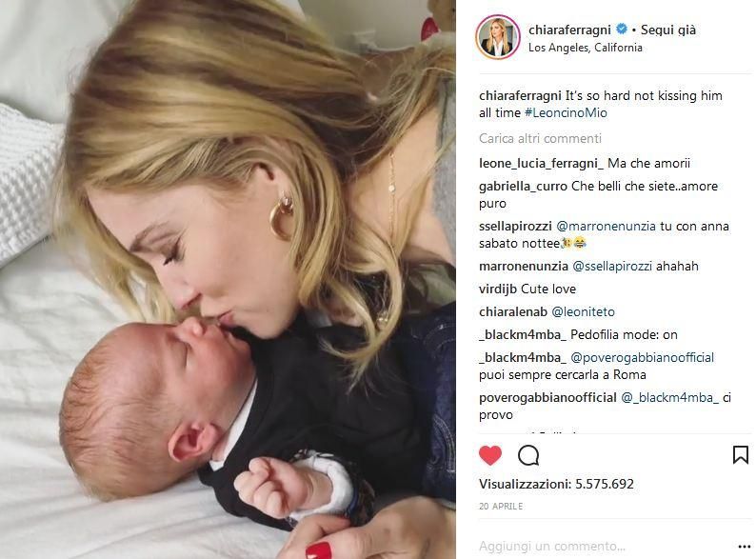Screen dimensions: 756x559
Task: Toggle the Segui già follow status
Action: [667, 30]
